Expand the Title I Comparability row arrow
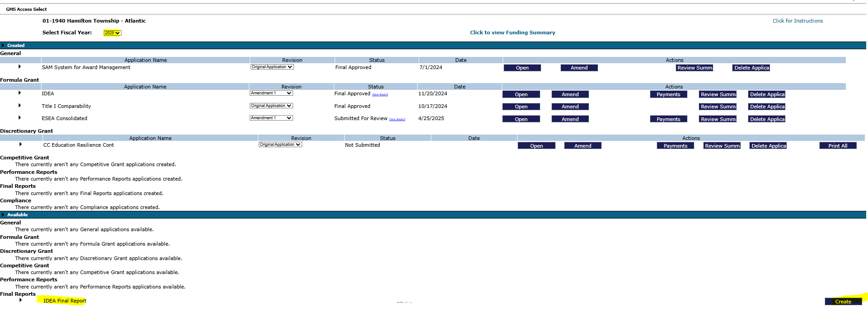The height and width of the screenshot is (312, 868). 19,106
